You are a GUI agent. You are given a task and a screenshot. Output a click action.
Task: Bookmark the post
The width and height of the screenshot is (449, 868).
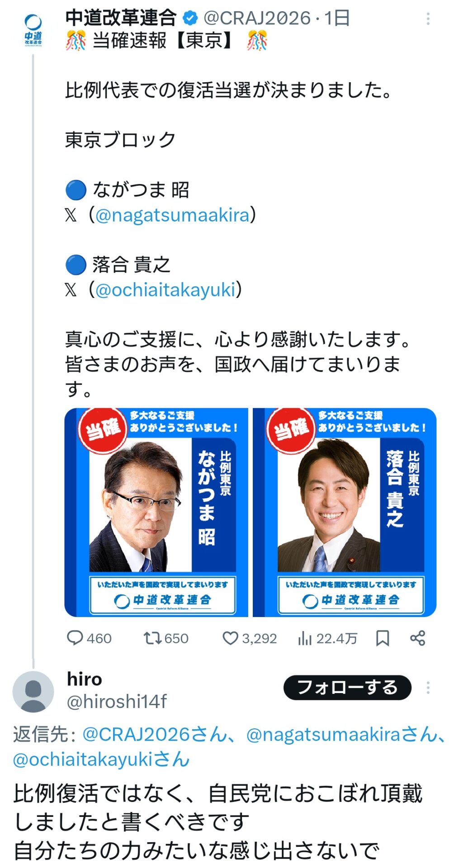tap(383, 638)
